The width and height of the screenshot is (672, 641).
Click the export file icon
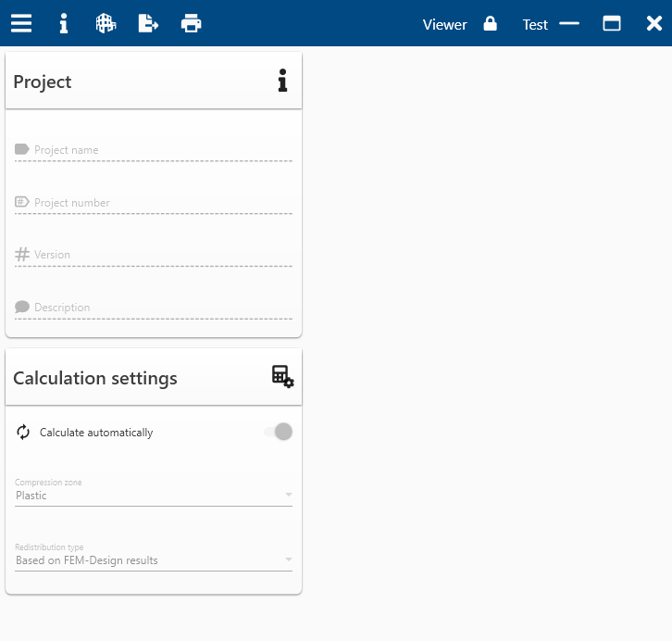(x=148, y=23)
